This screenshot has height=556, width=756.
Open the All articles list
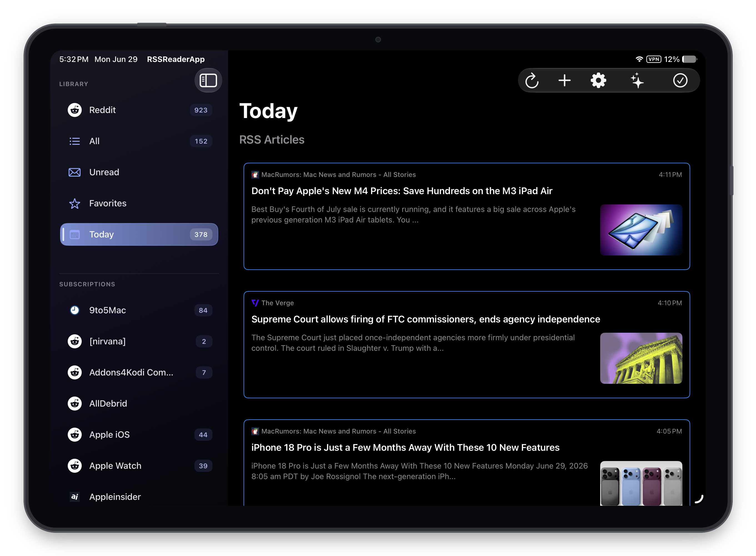pos(139,141)
